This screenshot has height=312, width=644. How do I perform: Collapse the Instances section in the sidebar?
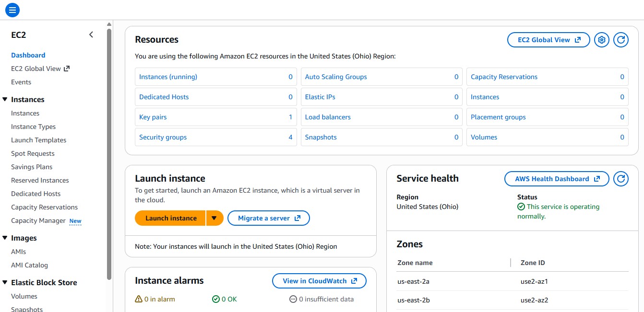5,99
